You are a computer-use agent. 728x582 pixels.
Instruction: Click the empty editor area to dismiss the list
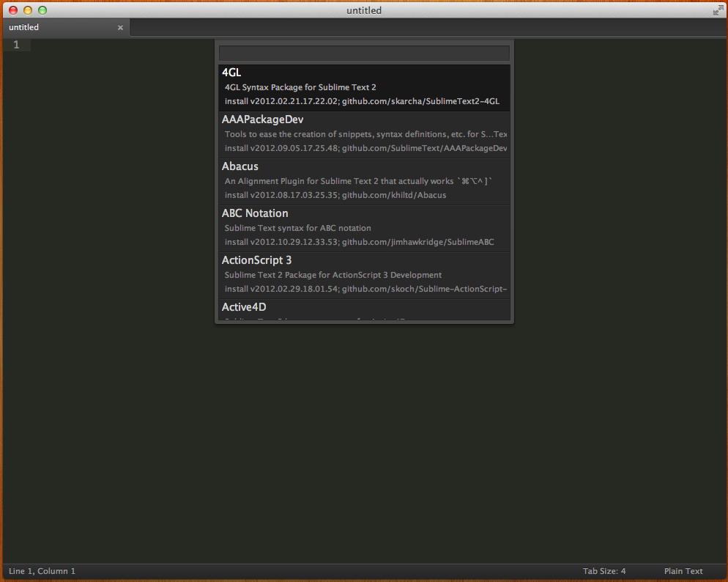366,440
